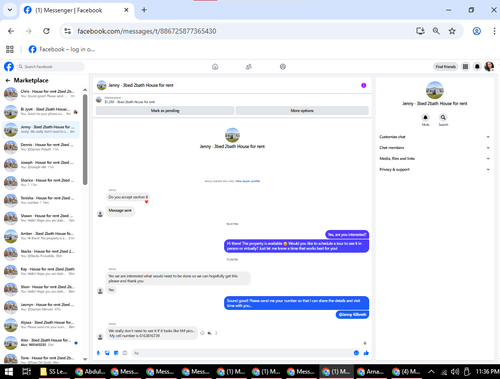Reply to Jenny's last message
This screenshot has height=379, width=500.
point(209,333)
